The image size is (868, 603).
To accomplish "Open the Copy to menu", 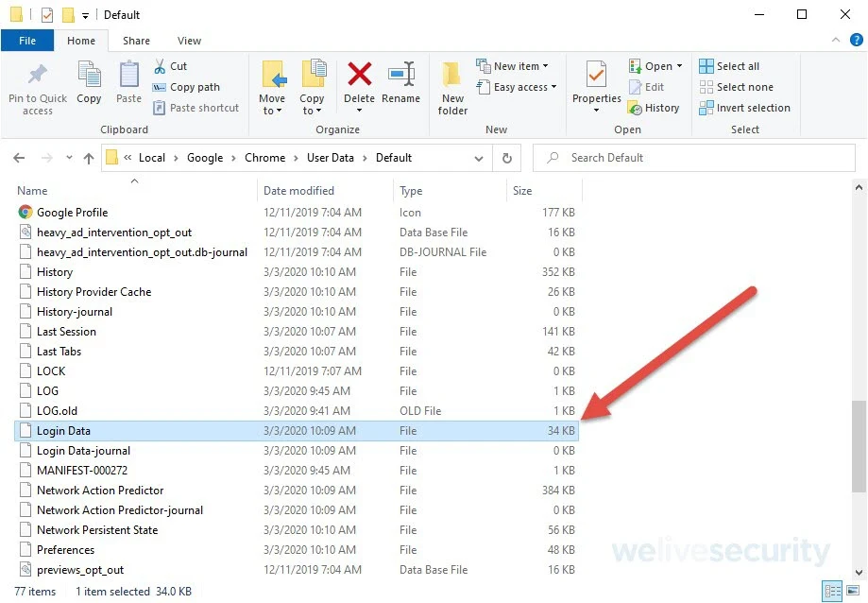I will point(312,89).
